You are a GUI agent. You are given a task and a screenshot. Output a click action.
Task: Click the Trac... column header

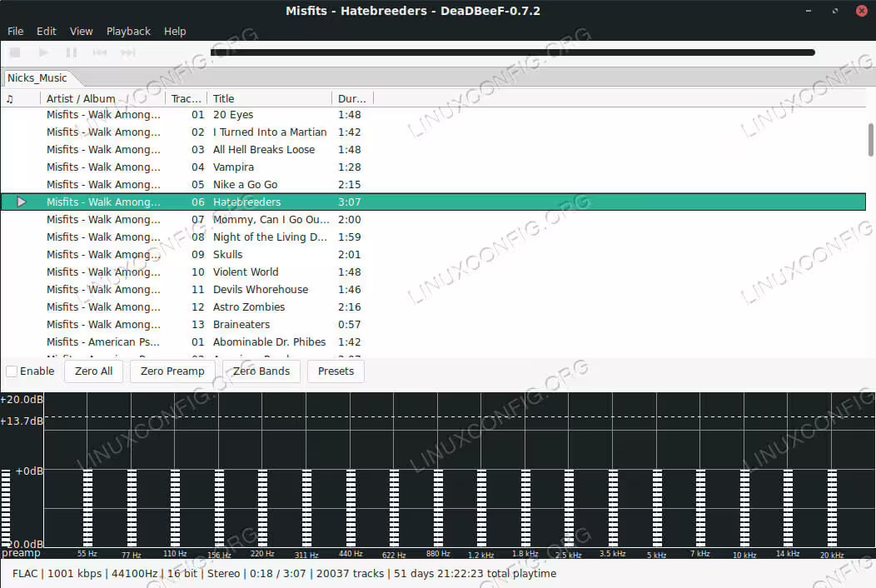[x=186, y=99]
